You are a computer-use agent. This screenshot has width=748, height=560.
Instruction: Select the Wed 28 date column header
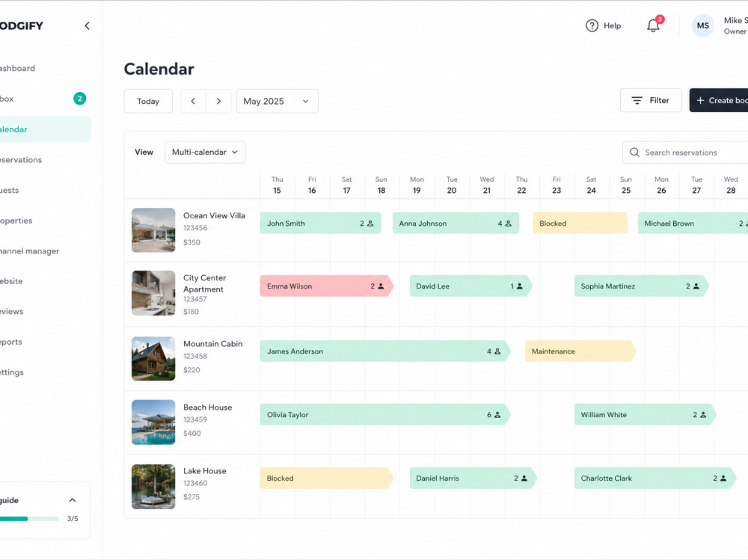(x=731, y=185)
